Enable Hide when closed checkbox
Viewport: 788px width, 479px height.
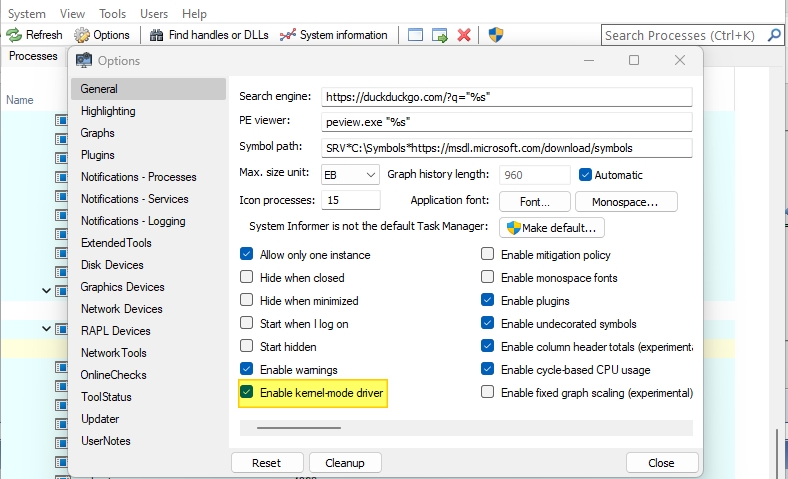(x=246, y=276)
